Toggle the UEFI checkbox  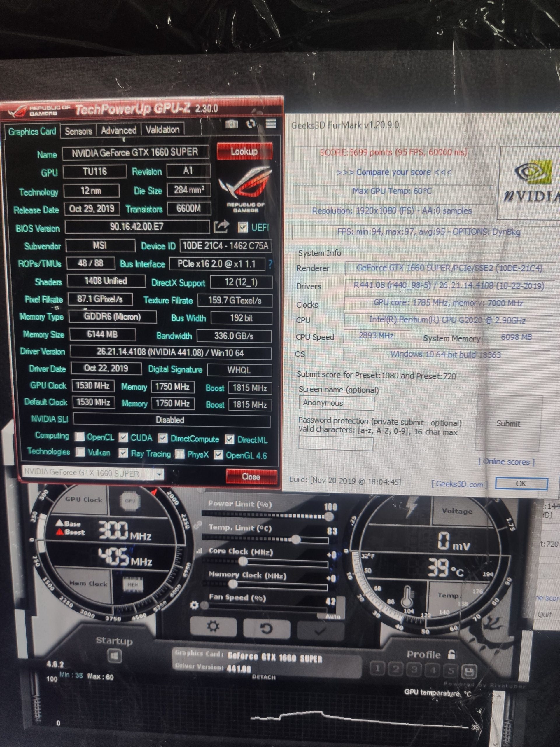tap(242, 227)
